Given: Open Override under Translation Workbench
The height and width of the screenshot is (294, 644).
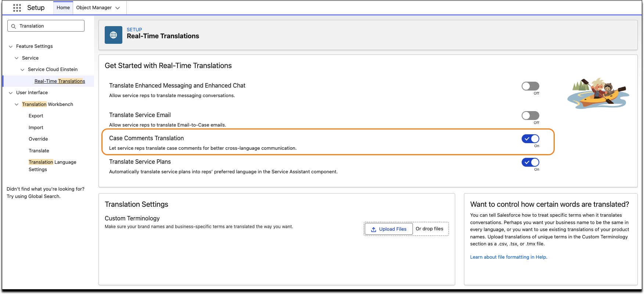Looking at the screenshot, I should point(38,139).
